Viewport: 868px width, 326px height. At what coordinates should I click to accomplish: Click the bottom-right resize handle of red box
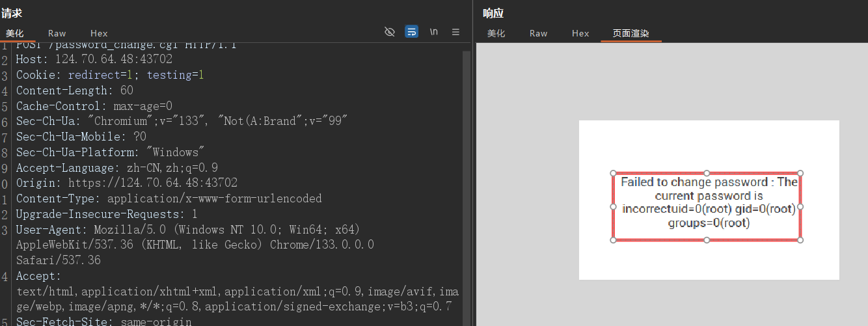[800, 240]
